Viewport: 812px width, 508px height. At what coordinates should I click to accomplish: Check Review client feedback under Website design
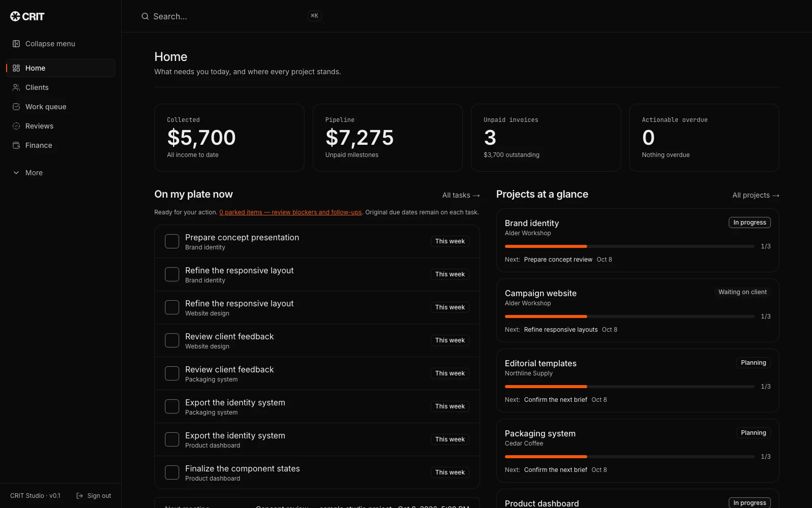click(x=172, y=340)
